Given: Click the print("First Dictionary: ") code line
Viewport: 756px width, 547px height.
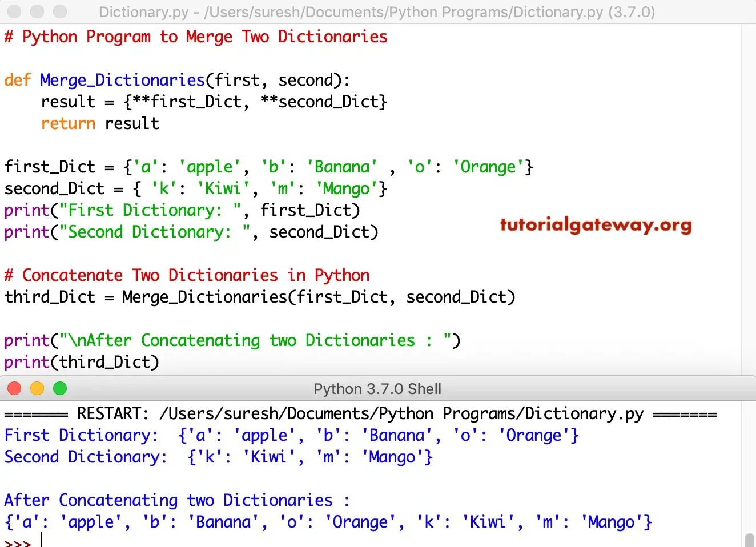Looking at the screenshot, I should click(182, 211).
